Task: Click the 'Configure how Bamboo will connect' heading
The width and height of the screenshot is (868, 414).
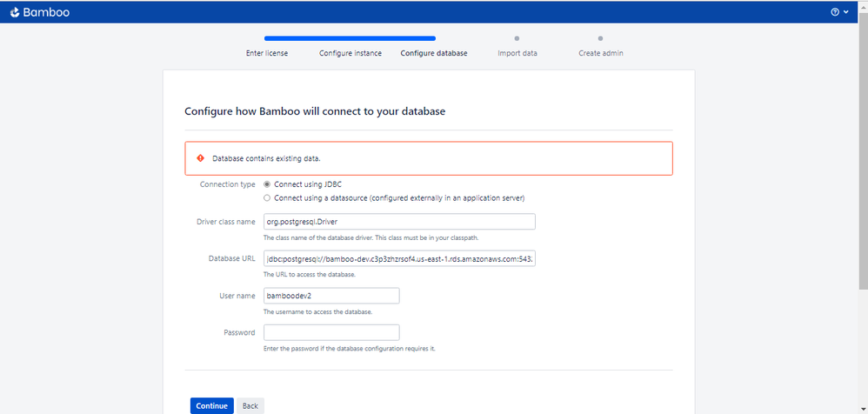Action: [315, 111]
